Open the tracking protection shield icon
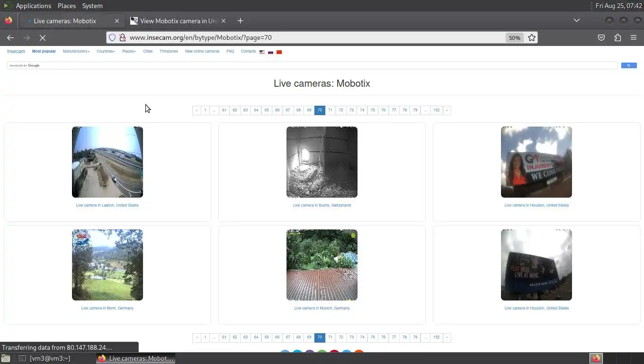This screenshot has height=364, width=644. pos(112,37)
